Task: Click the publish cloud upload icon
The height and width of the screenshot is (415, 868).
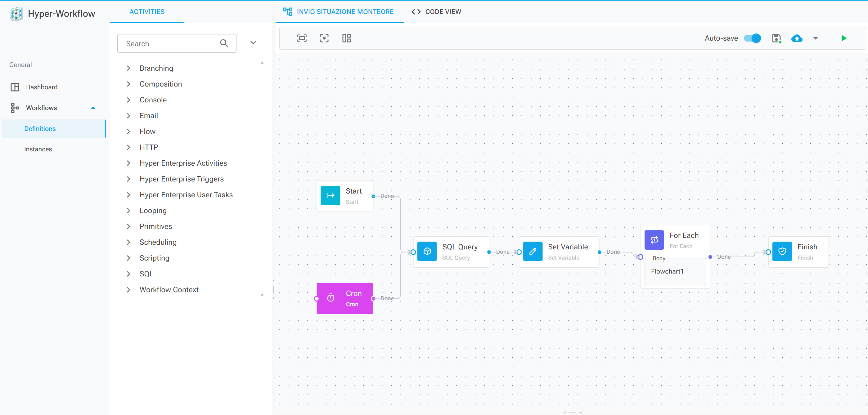Action: 797,38
